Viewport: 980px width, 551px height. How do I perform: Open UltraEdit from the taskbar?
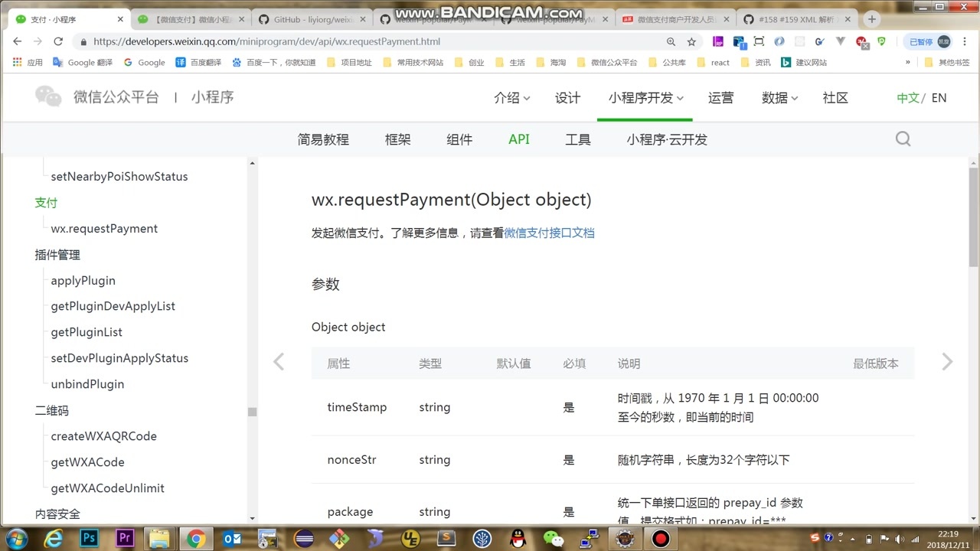pyautogui.click(x=411, y=538)
